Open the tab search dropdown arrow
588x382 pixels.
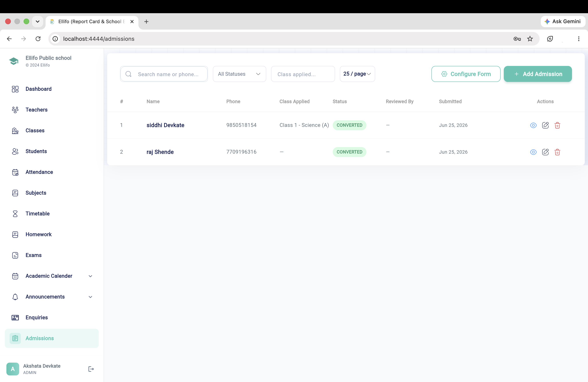(38, 22)
